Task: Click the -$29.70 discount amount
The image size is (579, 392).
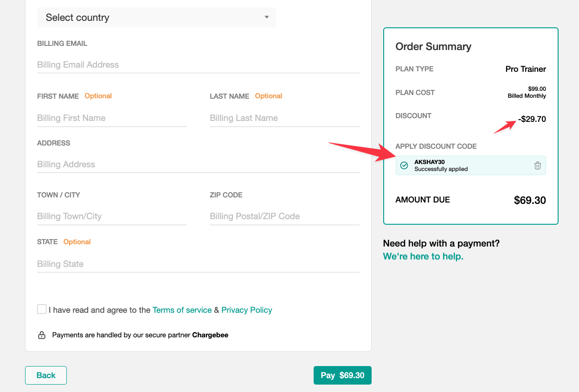Action: pyautogui.click(x=532, y=119)
